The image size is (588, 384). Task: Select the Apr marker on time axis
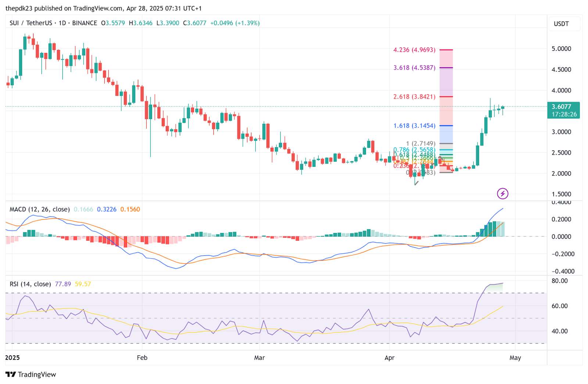[x=390, y=358]
